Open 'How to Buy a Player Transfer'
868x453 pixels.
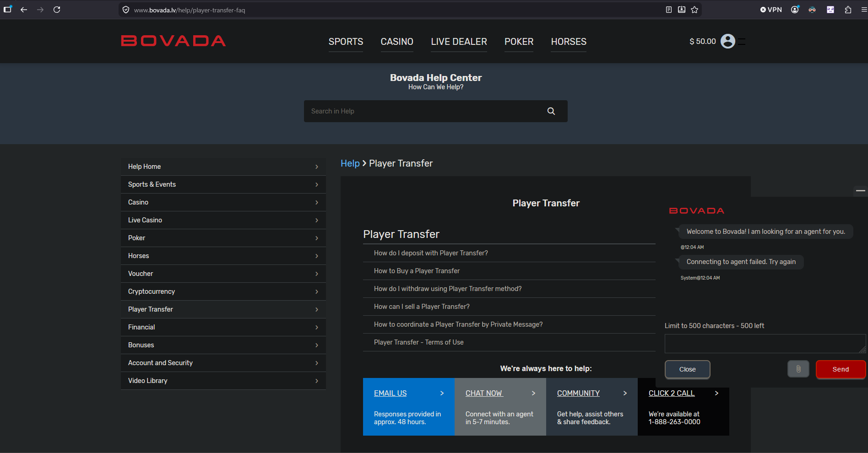(x=417, y=271)
